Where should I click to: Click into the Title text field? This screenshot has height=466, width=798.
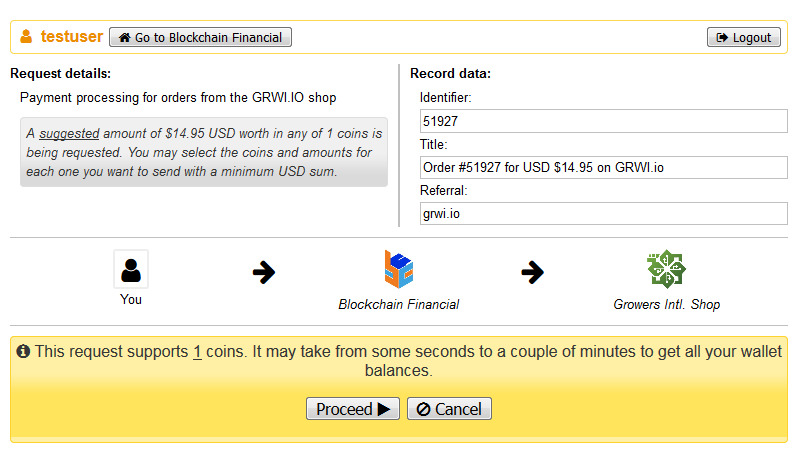pyautogui.click(x=603, y=167)
